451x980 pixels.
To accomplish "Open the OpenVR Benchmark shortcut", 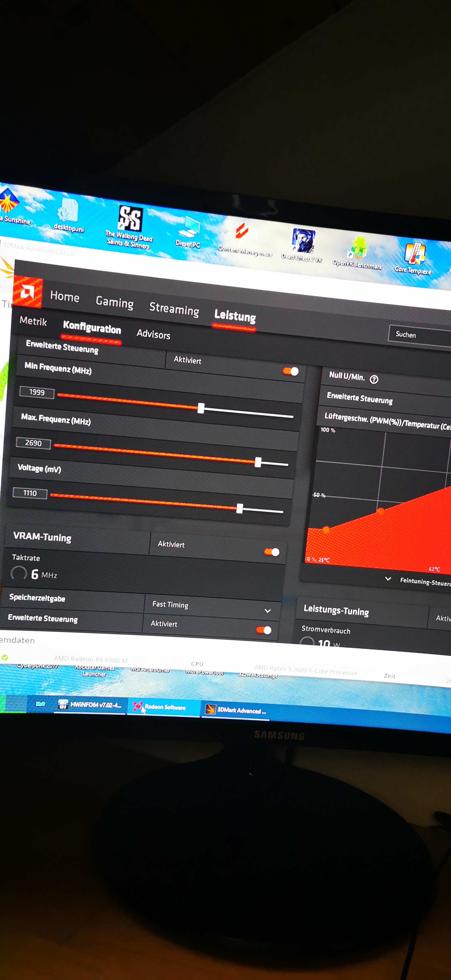I will click(x=358, y=253).
